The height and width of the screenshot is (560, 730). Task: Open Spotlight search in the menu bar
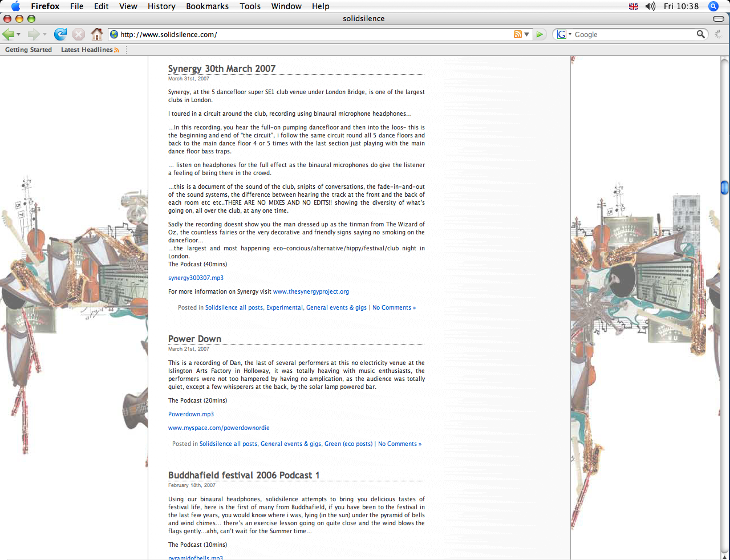[x=713, y=6]
